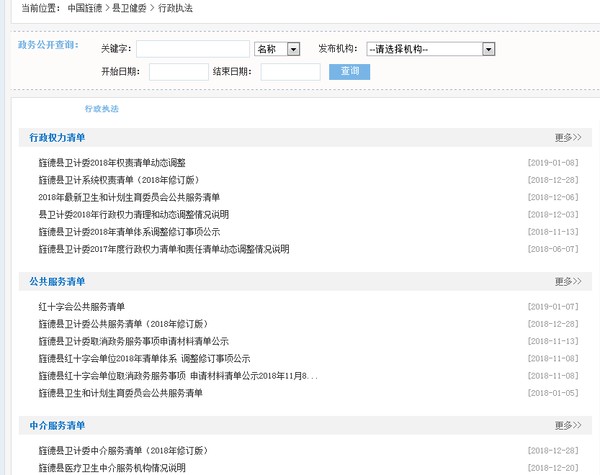This screenshot has width=600, height=475.
Task: Click the date [2018-01-05]
Action: click(553, 393)
